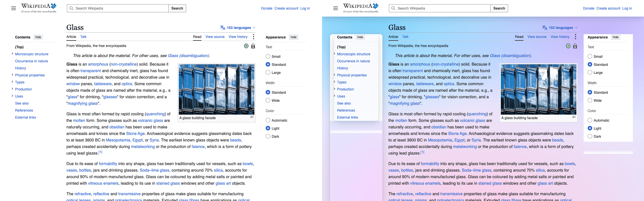644x201 pixels.
Task: Click the Search button in right page
Action: click(499, 8)
